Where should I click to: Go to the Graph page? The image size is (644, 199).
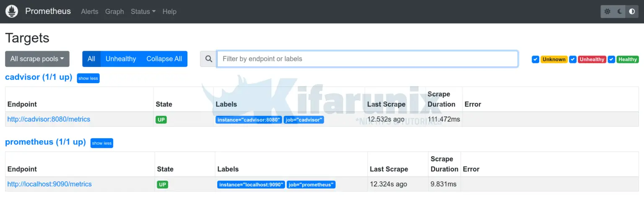coord(114,12)
